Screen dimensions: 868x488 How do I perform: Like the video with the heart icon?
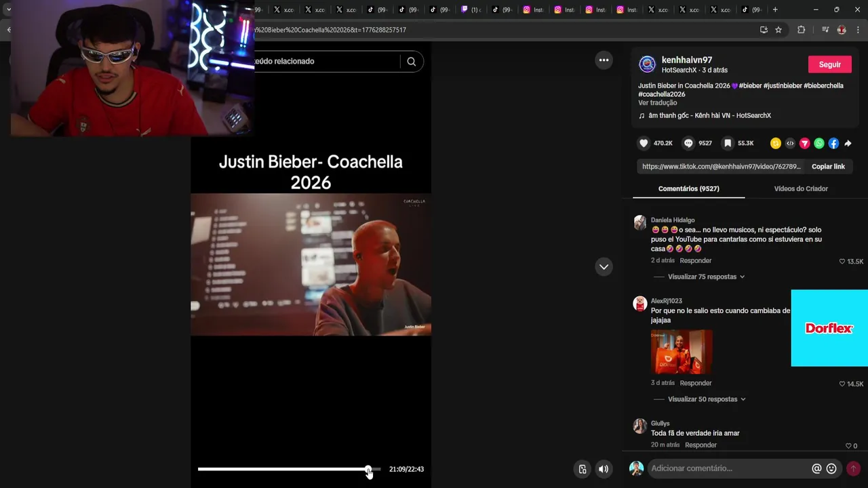click(x=644, y=143)
